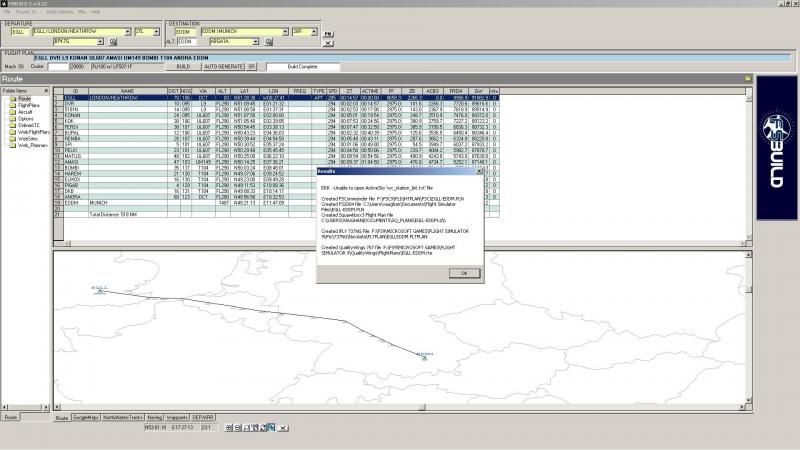800x450 pixels.
Task: Click the departure ICAO code field
Action: 20,32
